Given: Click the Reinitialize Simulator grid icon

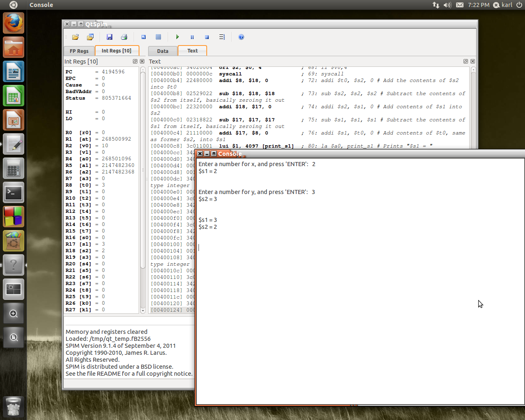Looking at the screenshot, I should point(158,37).
